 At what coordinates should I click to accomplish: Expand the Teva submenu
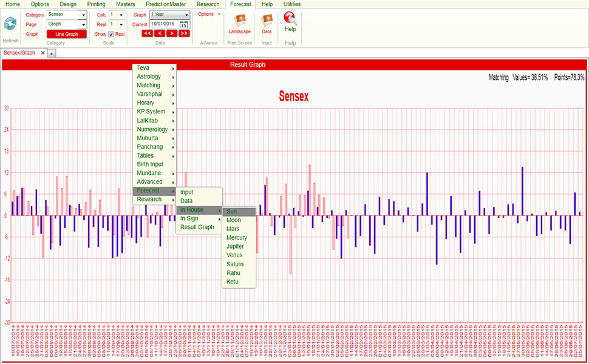[154, 68]
